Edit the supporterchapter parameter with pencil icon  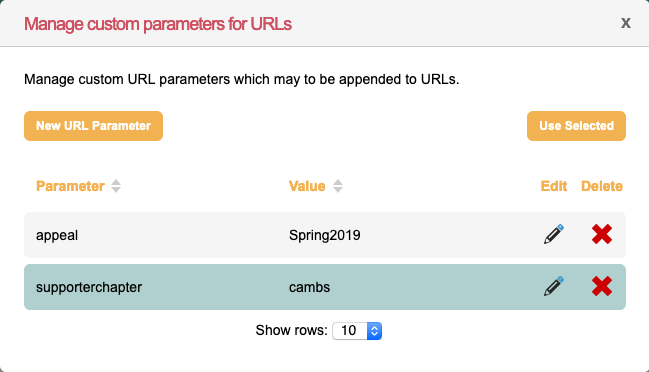(554, 286)
